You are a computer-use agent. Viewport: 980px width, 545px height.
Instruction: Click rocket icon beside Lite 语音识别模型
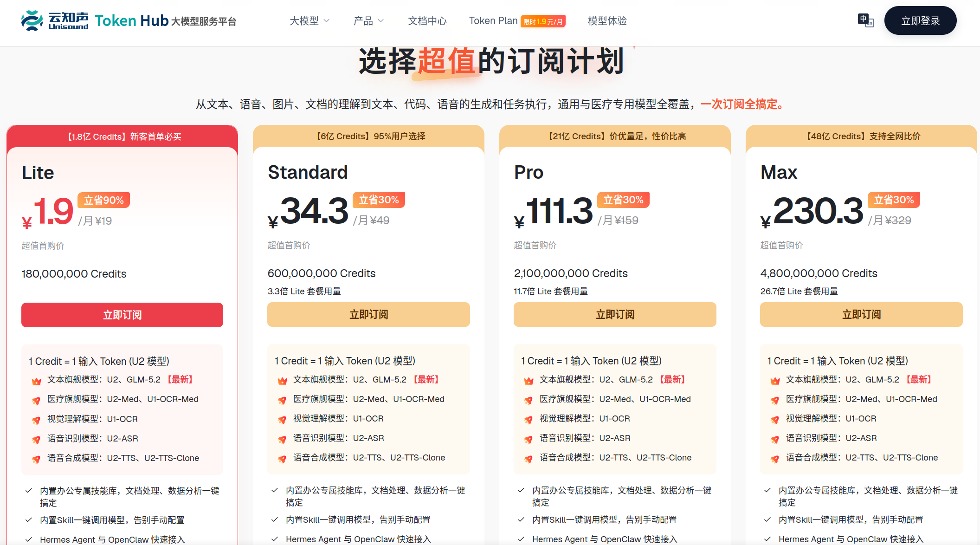coord(36,440)
